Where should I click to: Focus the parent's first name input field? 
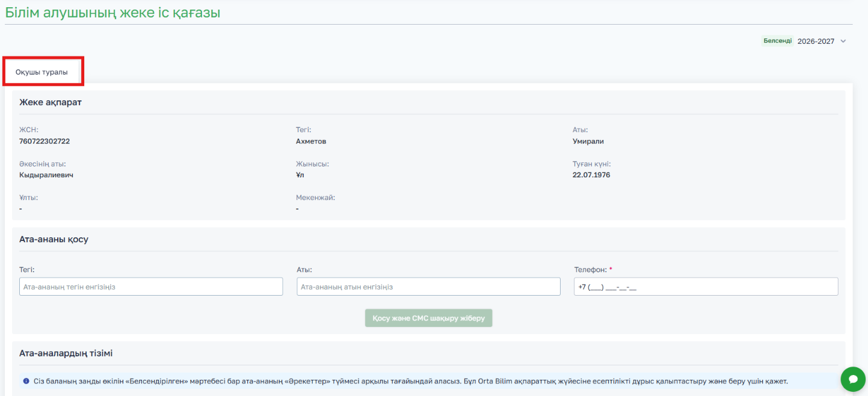pyautogui.click(x=428, y=287)
